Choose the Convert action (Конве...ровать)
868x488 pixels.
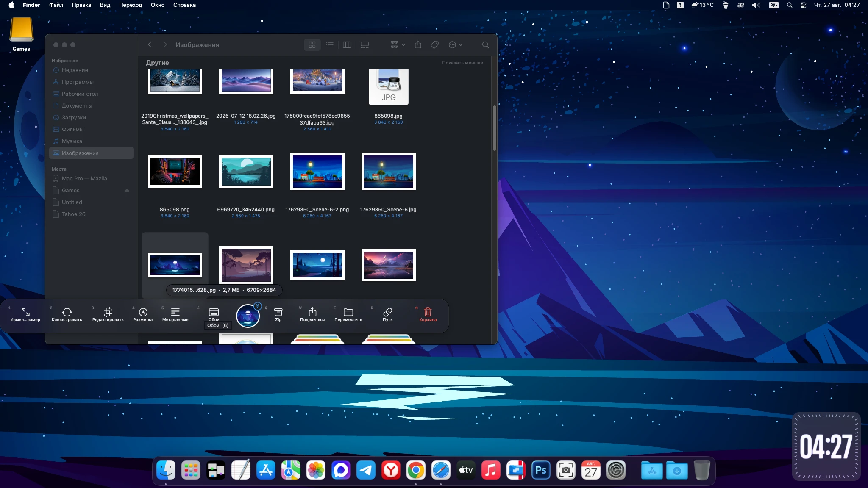point(67,314)
